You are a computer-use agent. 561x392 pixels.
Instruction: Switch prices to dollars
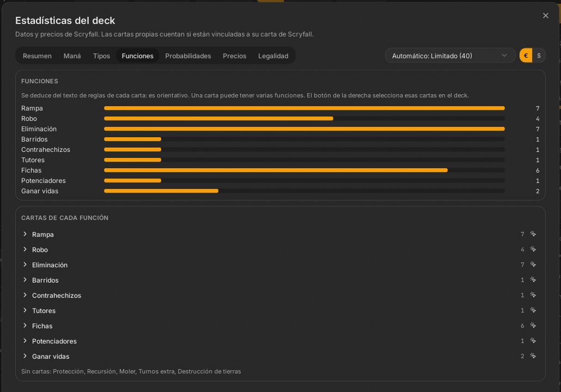coord(539,56)
